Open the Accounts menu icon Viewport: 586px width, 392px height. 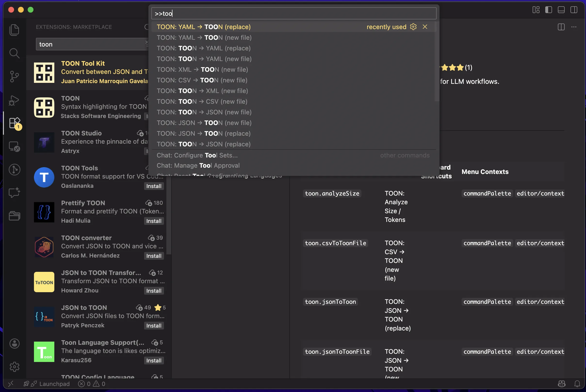pyautogui.click(x=14, y=344)
